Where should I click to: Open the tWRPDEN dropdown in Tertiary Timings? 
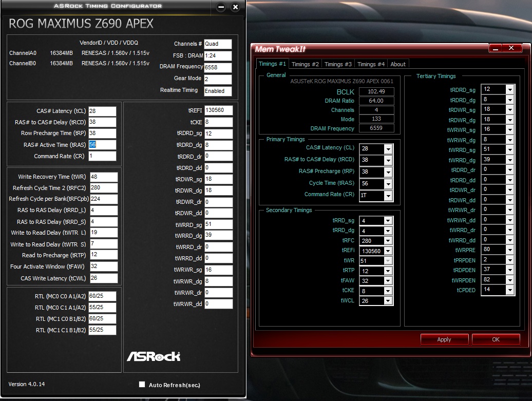(509, 280)
